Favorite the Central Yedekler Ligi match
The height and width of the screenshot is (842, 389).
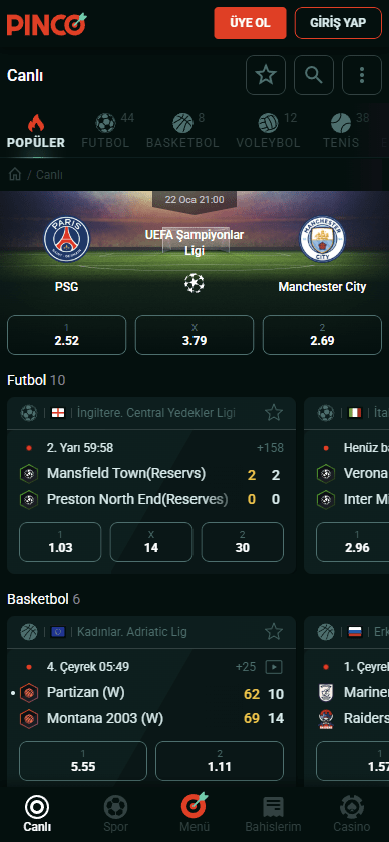[274, 412]
